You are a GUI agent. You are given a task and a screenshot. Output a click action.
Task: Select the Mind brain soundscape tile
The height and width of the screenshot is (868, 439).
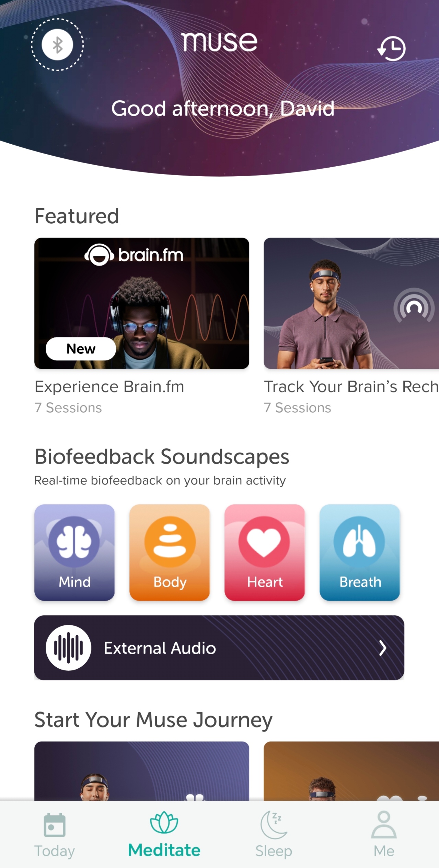click(x=74, y=552)
